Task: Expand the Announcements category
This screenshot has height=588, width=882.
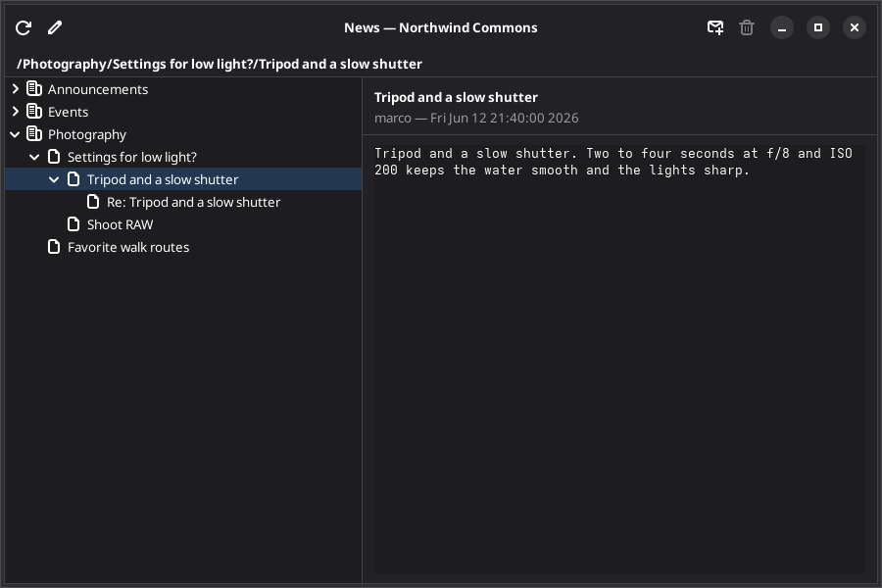Action: (x=15, y=89)
